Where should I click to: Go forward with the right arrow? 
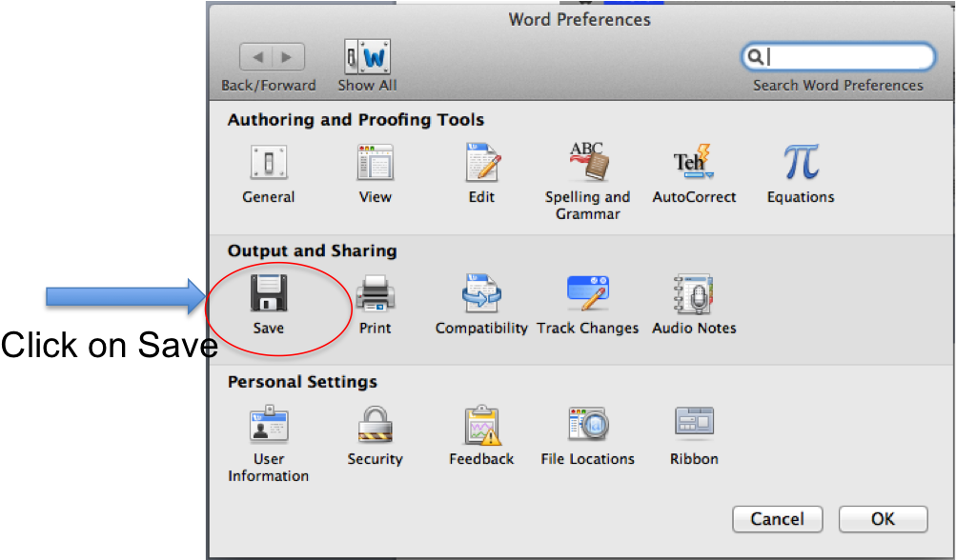pyautogui.click(x=289, y=57)
